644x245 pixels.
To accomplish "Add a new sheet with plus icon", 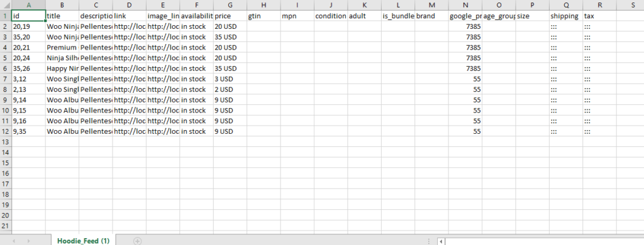I will pyautogui.click(x=137, y=241).
